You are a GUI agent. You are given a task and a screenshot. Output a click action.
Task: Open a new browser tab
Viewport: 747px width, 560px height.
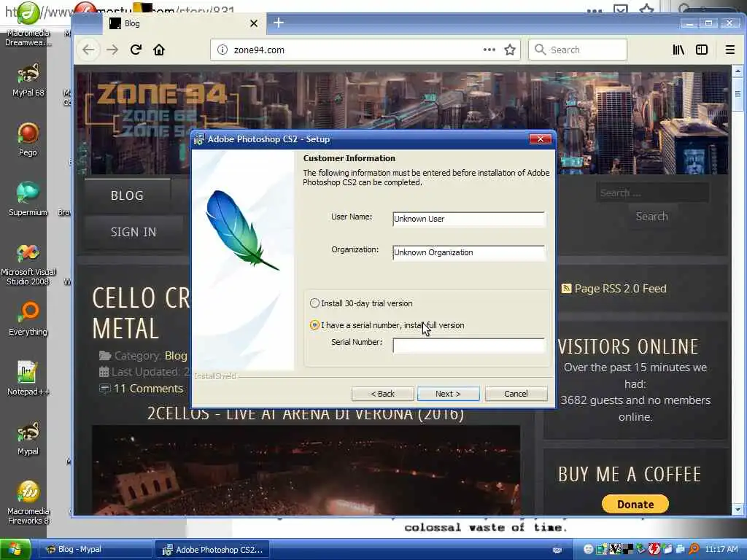pyautogui.click(x=279, y=23)
